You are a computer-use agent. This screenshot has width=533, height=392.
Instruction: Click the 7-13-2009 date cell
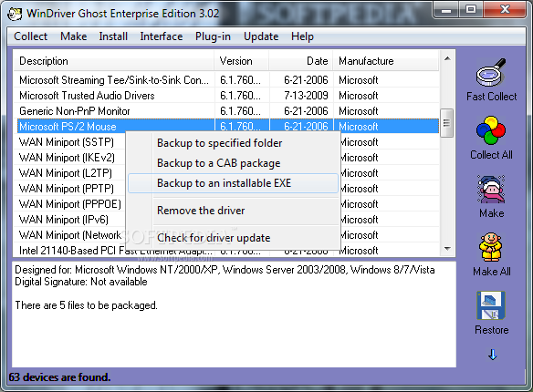(306, 96)
